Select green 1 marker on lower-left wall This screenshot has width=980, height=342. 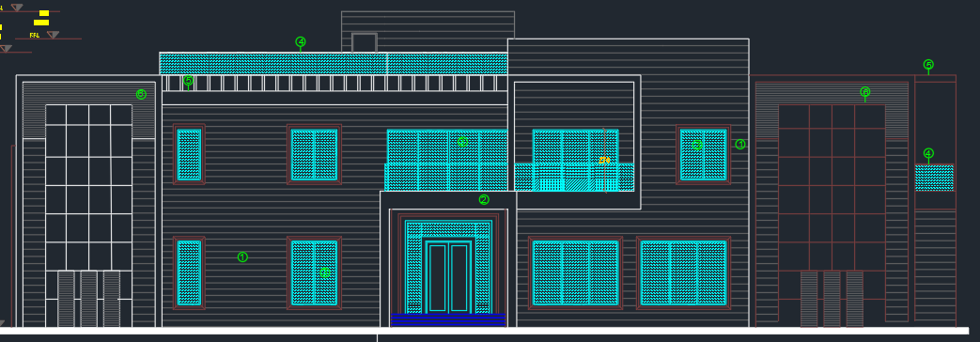242,256
